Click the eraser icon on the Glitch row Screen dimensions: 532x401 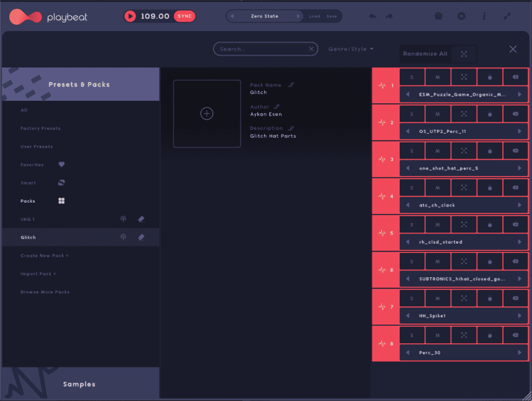pyautogui.click(x=141, y=237)
